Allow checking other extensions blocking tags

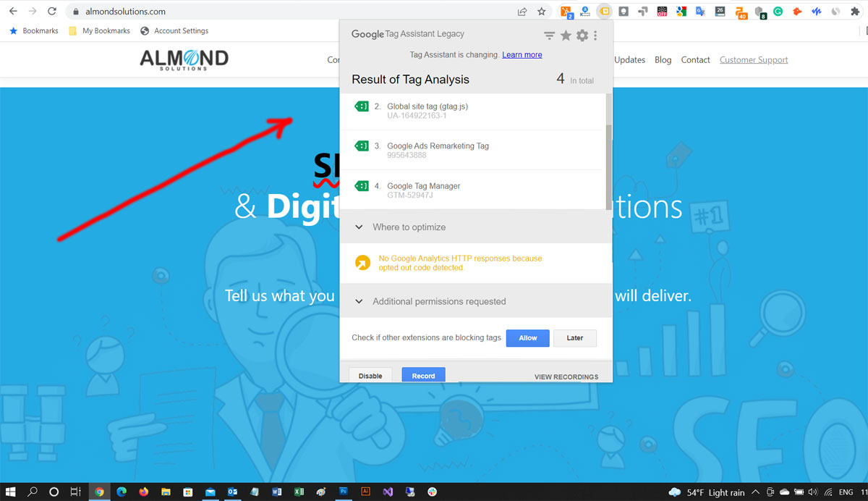(x=528, y=338)
